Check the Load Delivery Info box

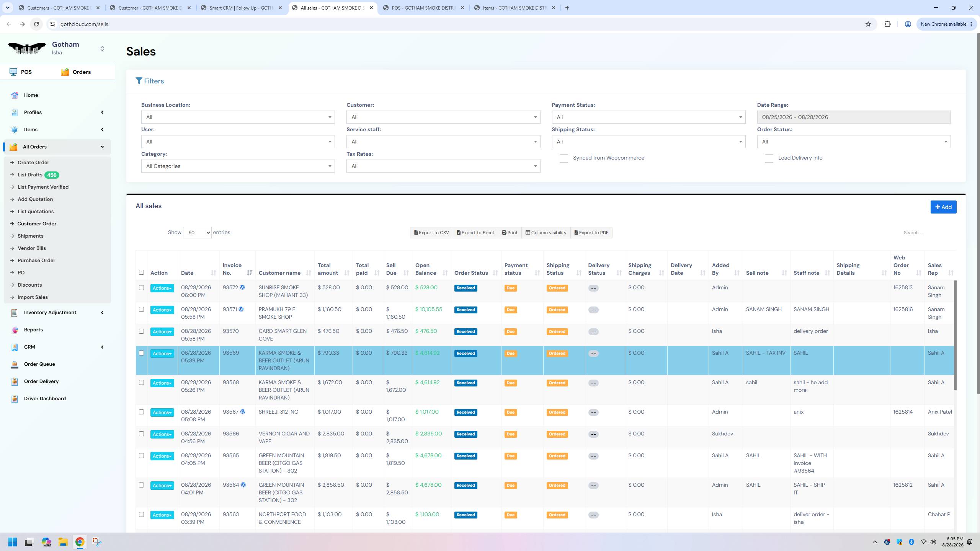769,158
